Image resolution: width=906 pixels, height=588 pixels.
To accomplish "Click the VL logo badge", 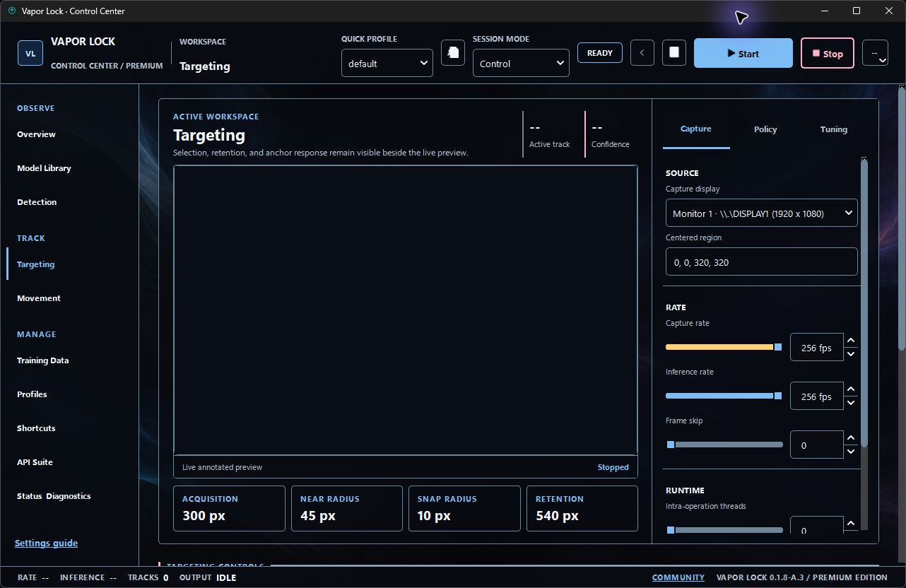I will 30,54.
